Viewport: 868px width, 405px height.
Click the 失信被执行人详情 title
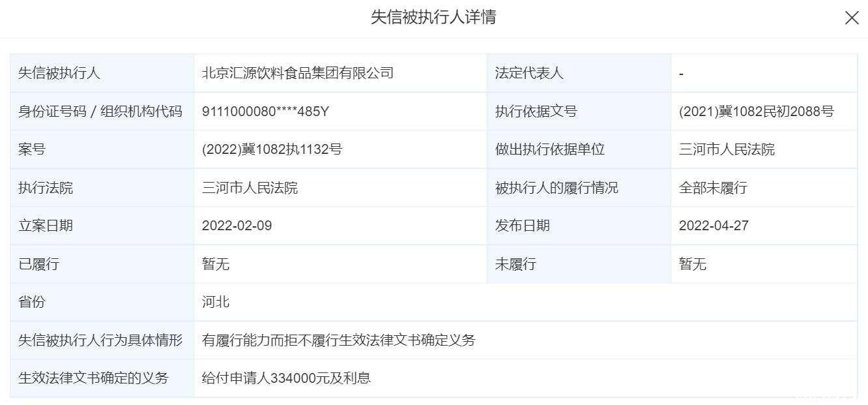[x=433, y=18]
